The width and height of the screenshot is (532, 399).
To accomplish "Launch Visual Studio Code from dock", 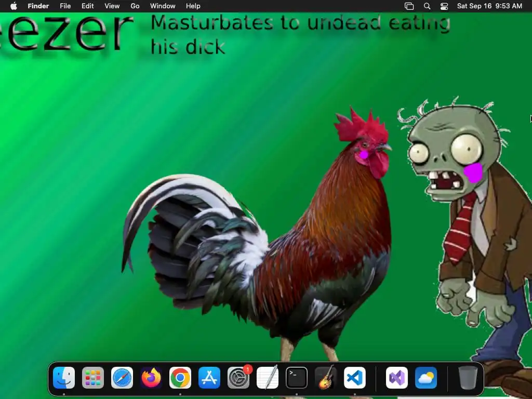I will point(355,378).
